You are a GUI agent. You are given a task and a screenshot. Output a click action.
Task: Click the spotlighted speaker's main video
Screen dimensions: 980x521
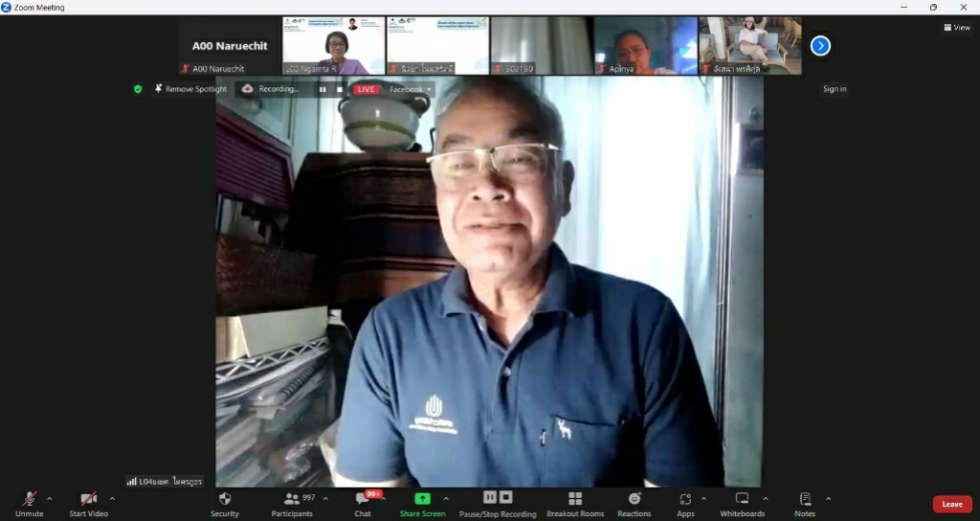tap(489, 282)
